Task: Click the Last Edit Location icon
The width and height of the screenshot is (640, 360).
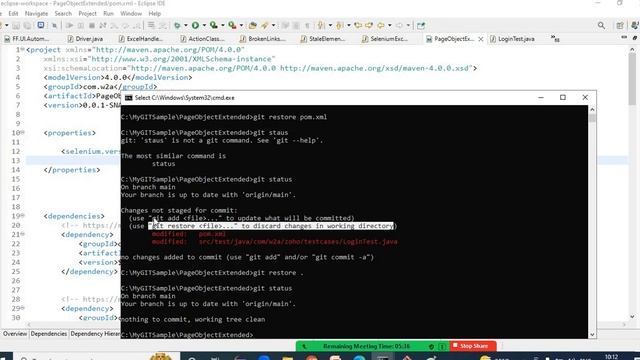Action: pyautogui.click(x=358, y=25)
